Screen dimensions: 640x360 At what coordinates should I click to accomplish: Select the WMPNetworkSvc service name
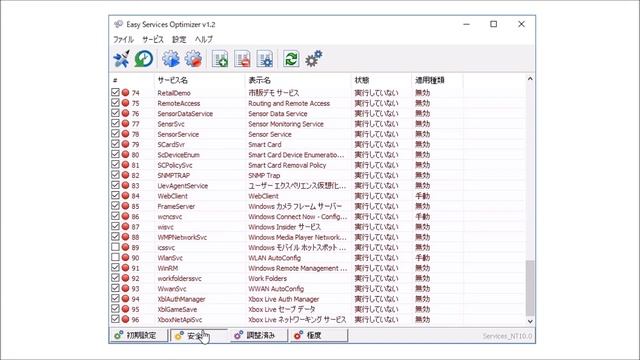182,237
